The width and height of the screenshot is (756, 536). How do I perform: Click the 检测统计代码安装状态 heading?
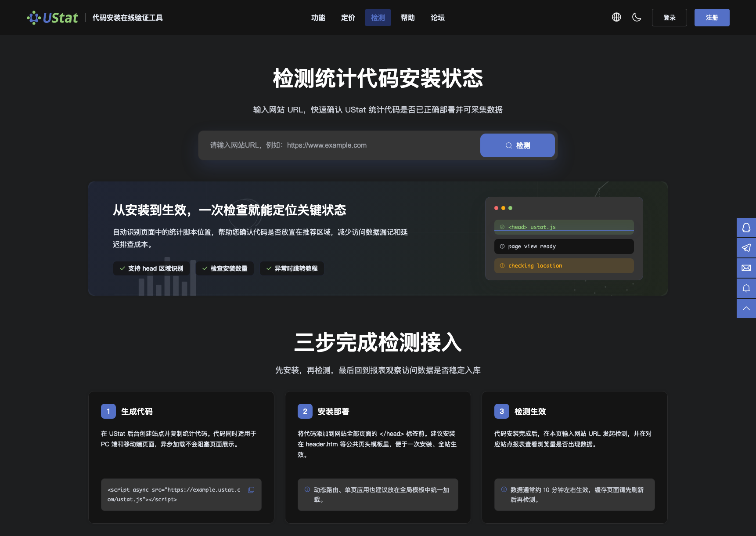[378, 79]
